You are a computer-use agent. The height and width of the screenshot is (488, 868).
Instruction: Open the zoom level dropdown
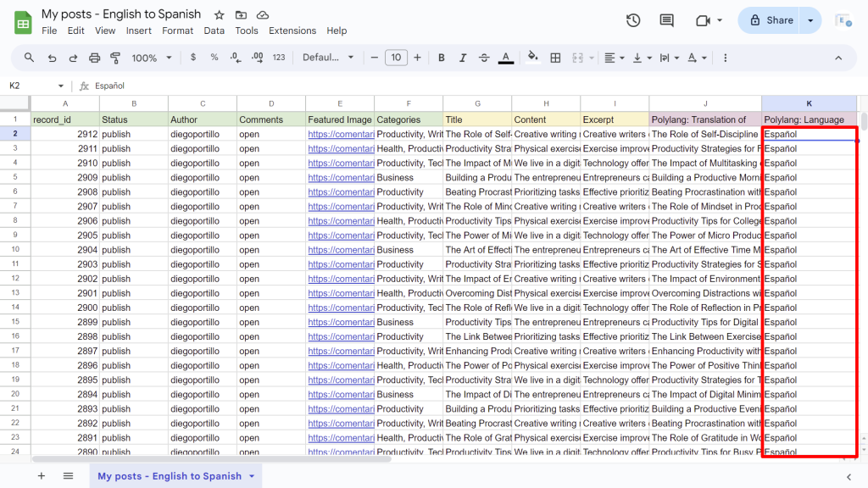coord(151,58)
